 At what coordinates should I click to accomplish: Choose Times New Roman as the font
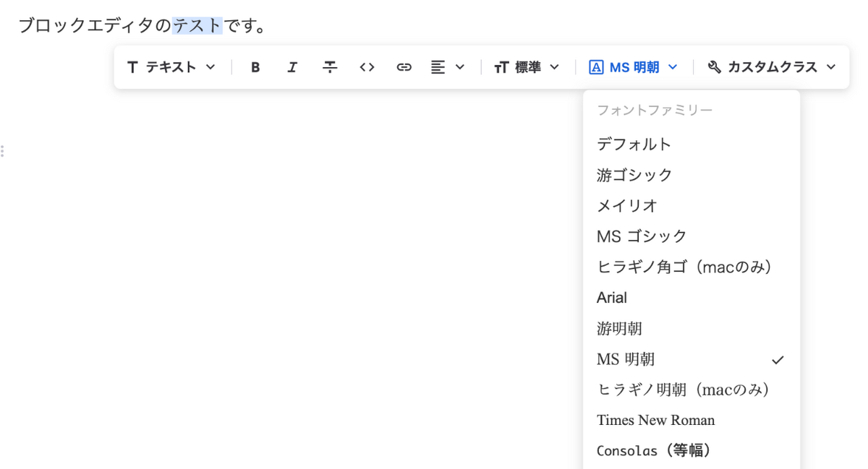pos(655,420)
